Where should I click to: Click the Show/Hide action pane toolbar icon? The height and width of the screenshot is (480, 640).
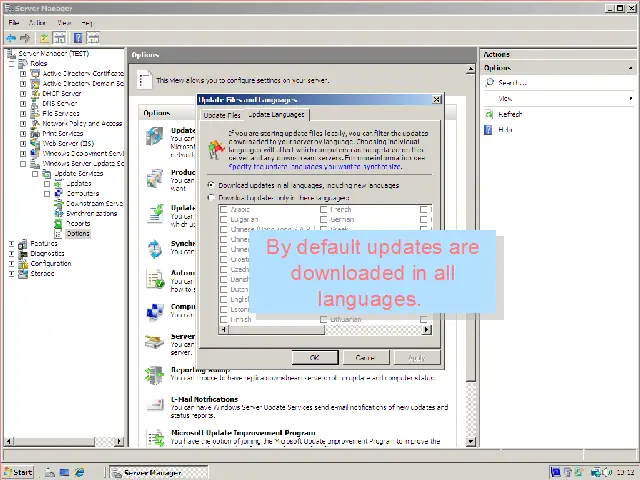(x=93, y=38)
